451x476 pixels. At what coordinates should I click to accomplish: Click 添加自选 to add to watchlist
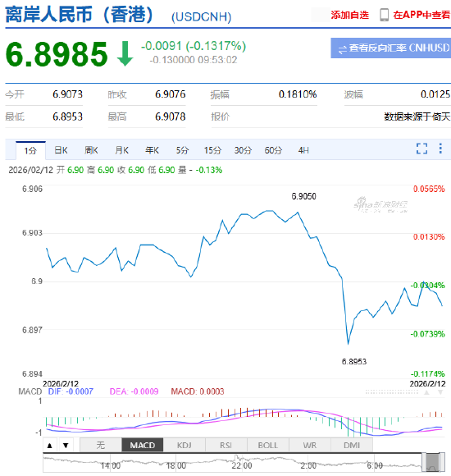pyautogui.click(x=349, y=15)
